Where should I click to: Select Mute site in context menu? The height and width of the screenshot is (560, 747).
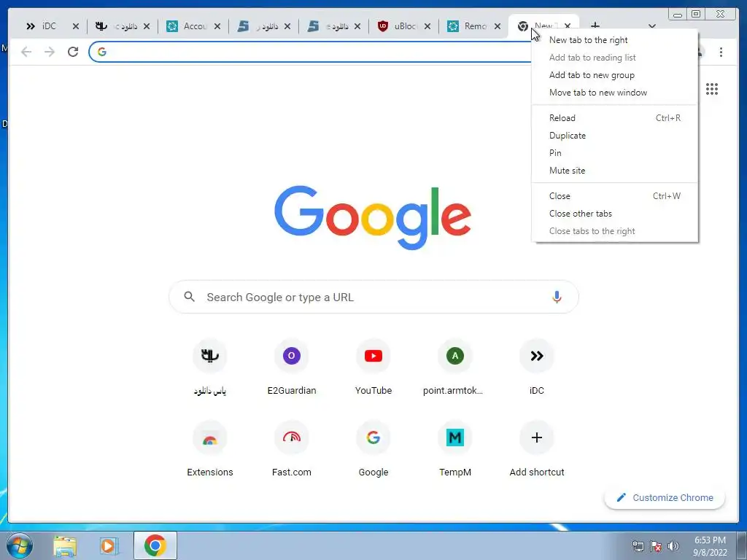point(614,171)
